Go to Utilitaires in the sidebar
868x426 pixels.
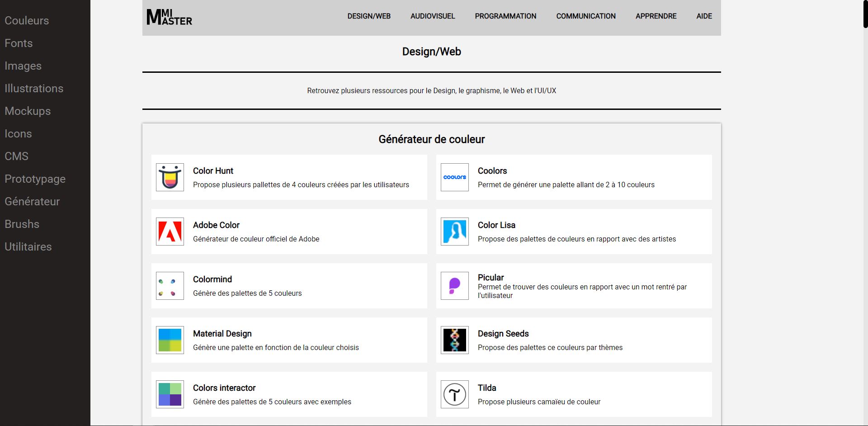[28, 246]
